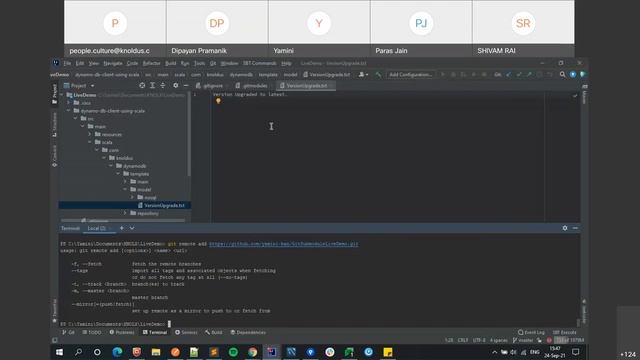Open Chrome from the taskbar
Screen dimensions: 640x360
coord(252,352)
